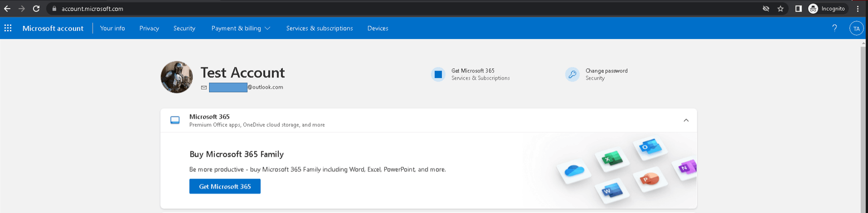
Task: Click the Buy Microsoft 365 Family heading
Action: (236, 154)
